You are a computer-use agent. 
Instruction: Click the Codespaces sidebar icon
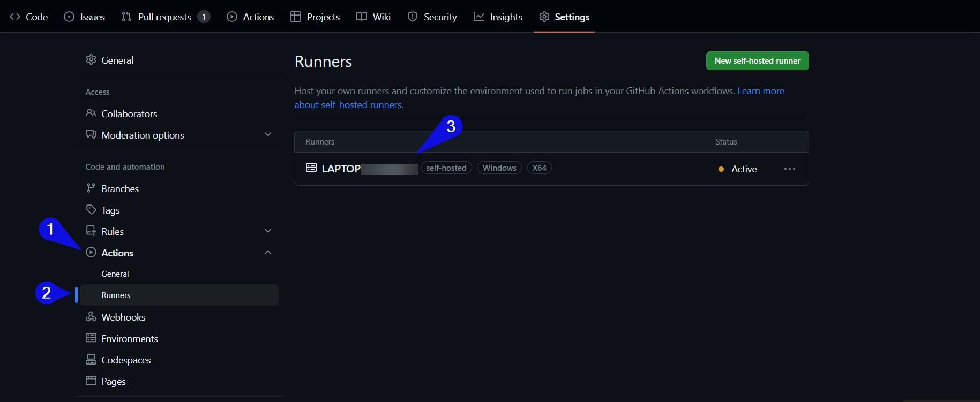coord(91,360)
